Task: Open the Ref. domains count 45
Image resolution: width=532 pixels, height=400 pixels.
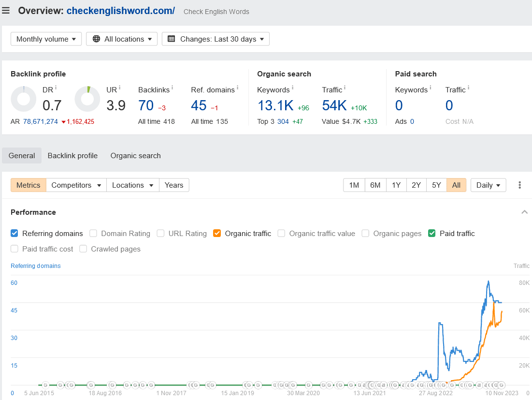Action: 199,105
